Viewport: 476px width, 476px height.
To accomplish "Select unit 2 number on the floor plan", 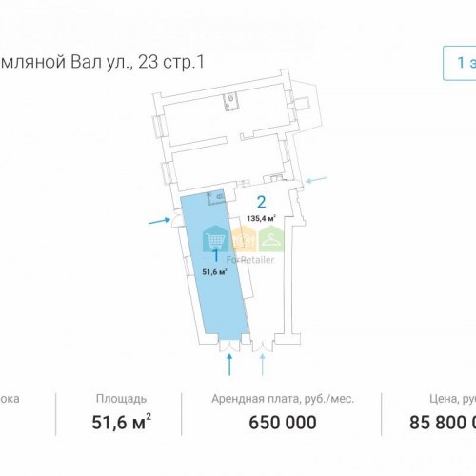I will (x=261, y=202).
